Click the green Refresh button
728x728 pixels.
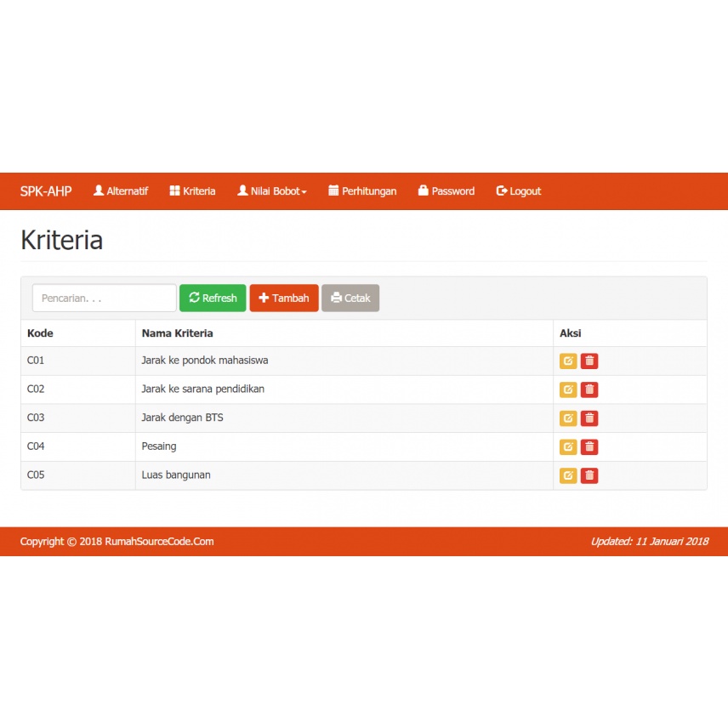coord(213,299)
